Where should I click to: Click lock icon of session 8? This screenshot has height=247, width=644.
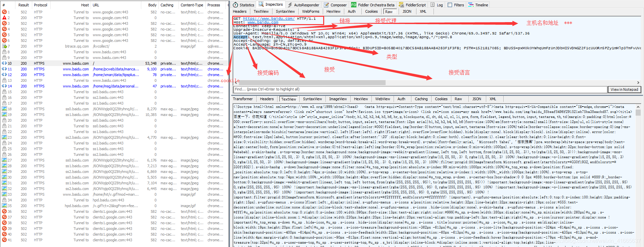[x=4, y=52]
